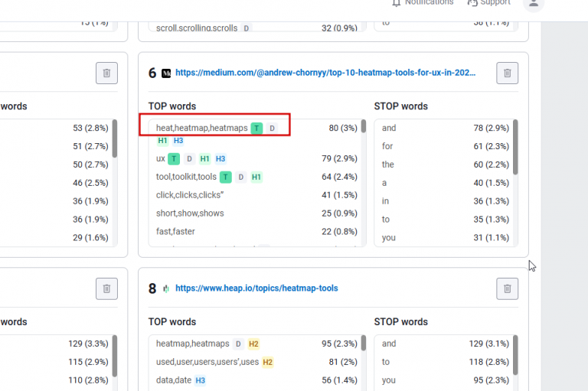Select stop word 'the' in result 6
Image resolution: width=588 pixels, height=391 pixels.
[387, 165]
